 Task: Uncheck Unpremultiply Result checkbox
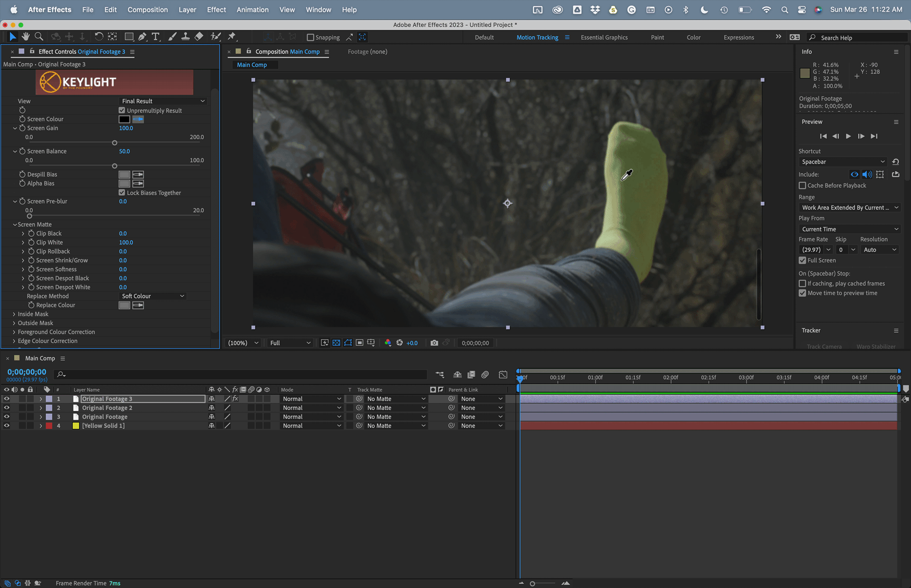pos(122,110)
